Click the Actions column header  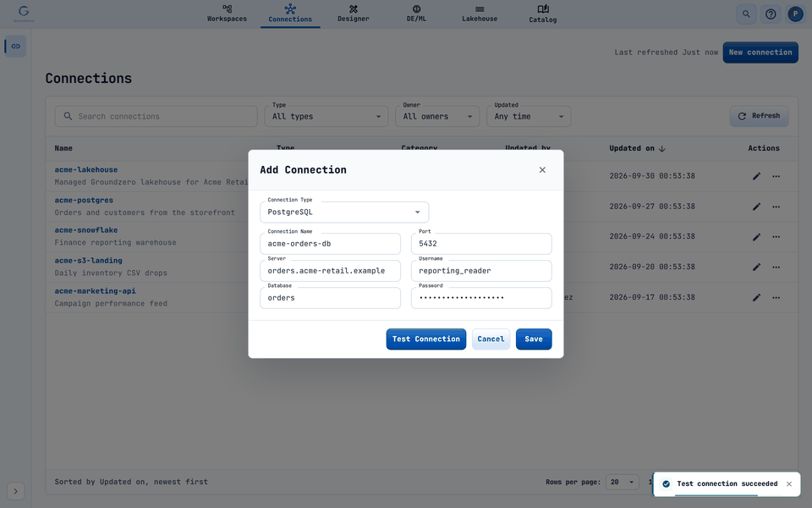pos(763,148)
